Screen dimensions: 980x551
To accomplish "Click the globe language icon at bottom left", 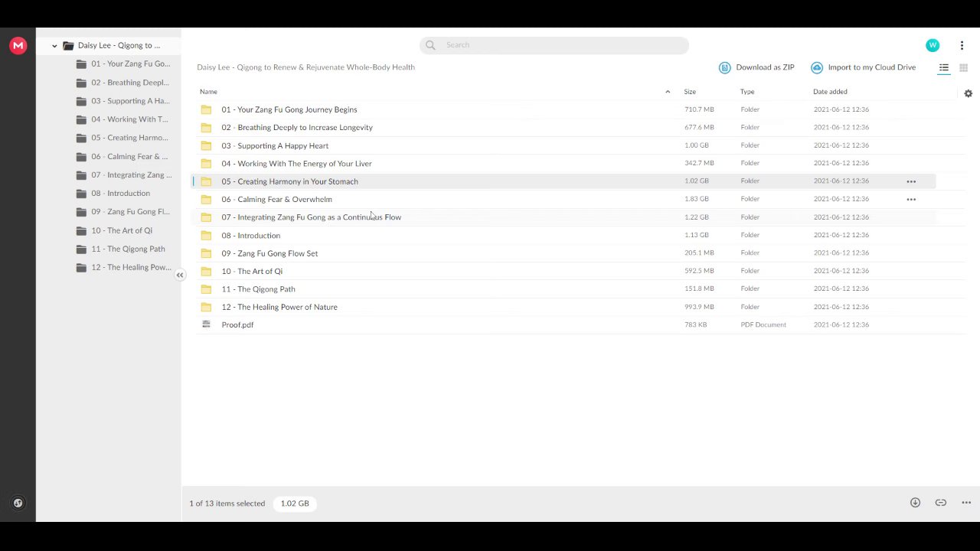I will tap(18, 503).
